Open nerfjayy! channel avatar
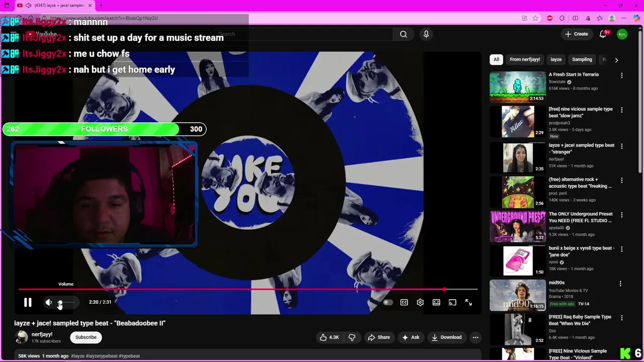Image resolution: width=644 pixels, height=362 pixels. click(x=21, y=337)
